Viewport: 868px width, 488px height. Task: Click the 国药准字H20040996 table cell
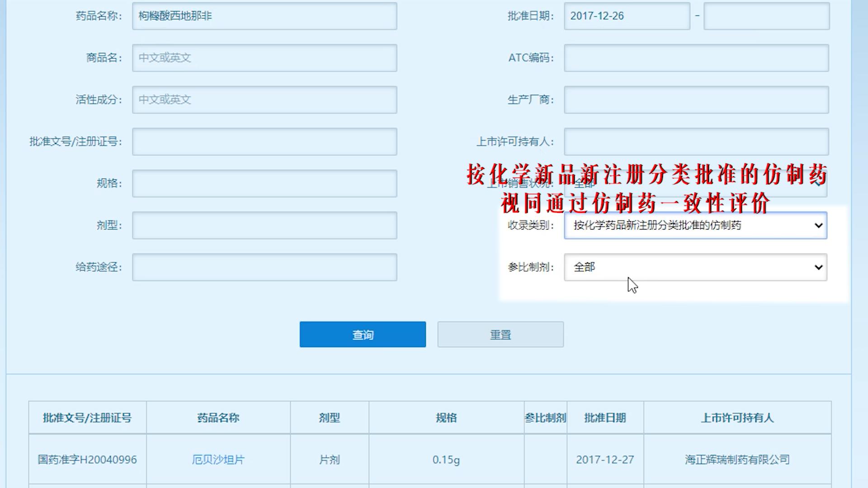pos(87,460)
